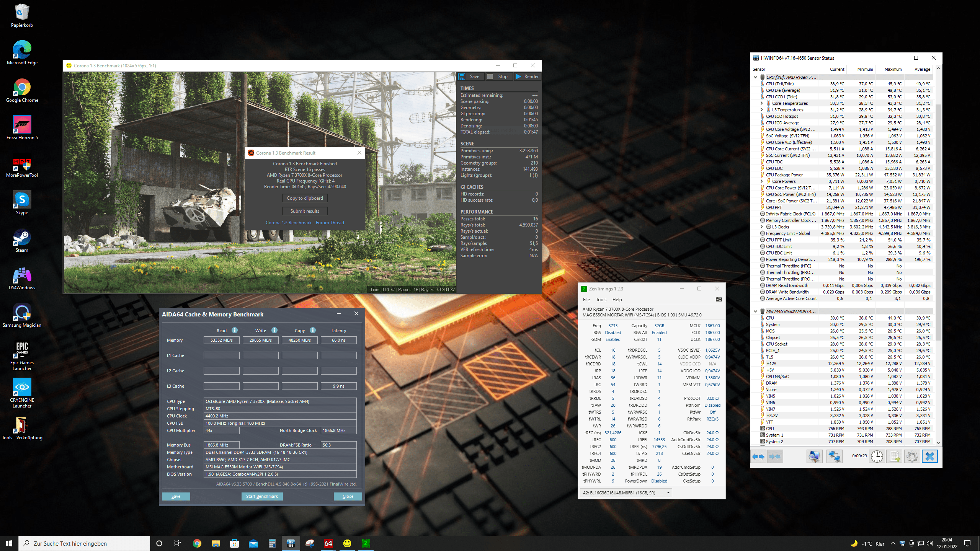The height and width of the screenshot is (551, 980).
Task: Click Windows search box on taskbar
Action: [x=84, y=543]
